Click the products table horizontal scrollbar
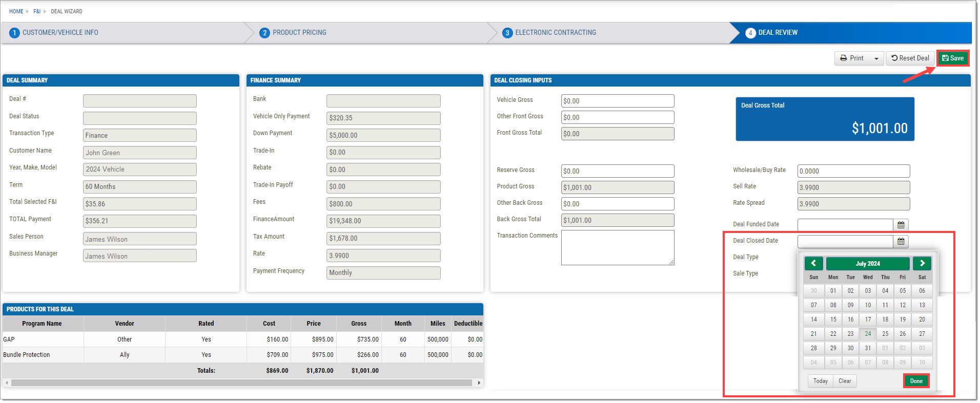Viewport: 980px width, 403px height. pos(241,383)
